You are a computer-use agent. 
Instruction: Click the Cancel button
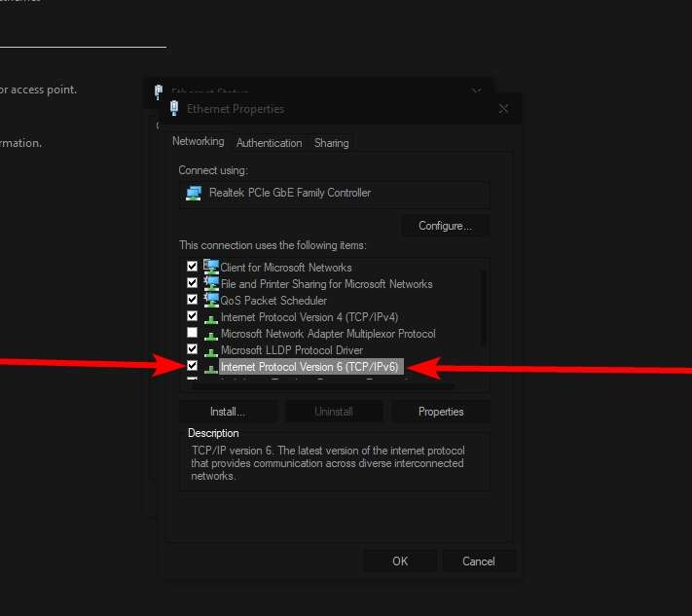click(479, 562)
